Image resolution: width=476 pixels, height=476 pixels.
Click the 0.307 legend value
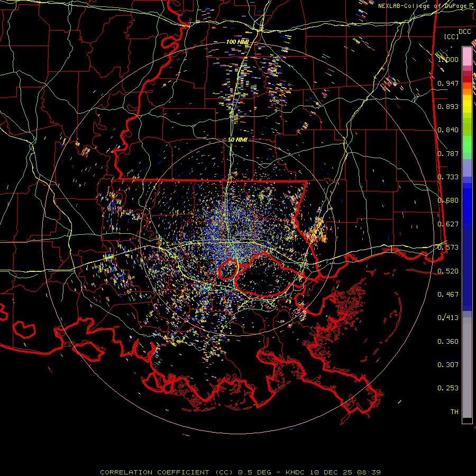pyautogui.click(x=448, y=365)
